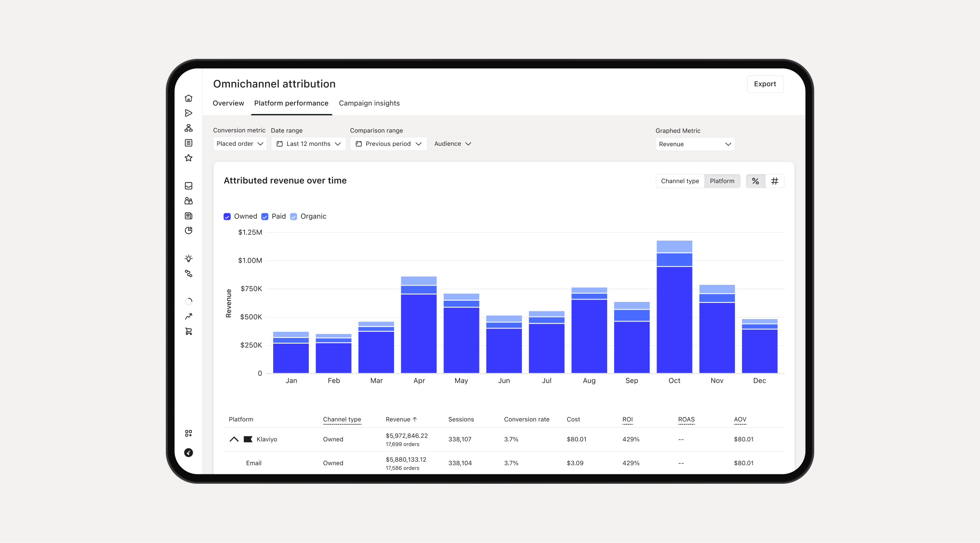
Task: Click Email revenue $5,880,133.12
Action: (x=406, y=460)
